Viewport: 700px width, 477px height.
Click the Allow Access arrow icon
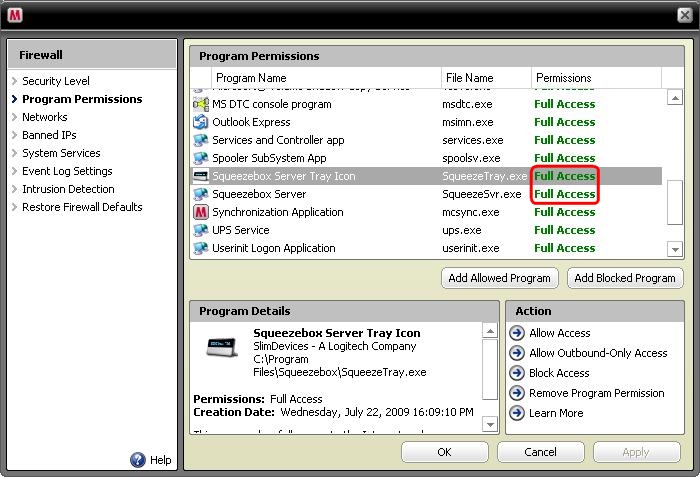[x=517, y=333]
